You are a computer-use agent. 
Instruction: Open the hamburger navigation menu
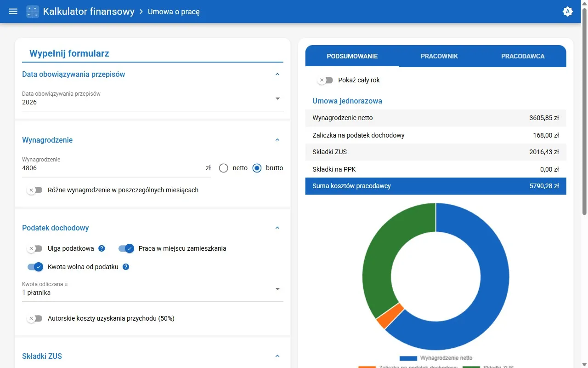13,11
